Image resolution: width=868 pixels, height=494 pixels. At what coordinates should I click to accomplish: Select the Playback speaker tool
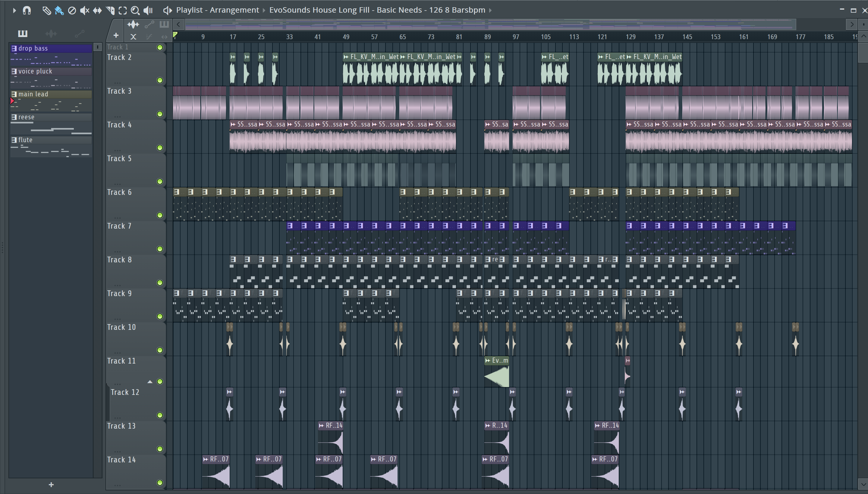[x=148, y=11]
